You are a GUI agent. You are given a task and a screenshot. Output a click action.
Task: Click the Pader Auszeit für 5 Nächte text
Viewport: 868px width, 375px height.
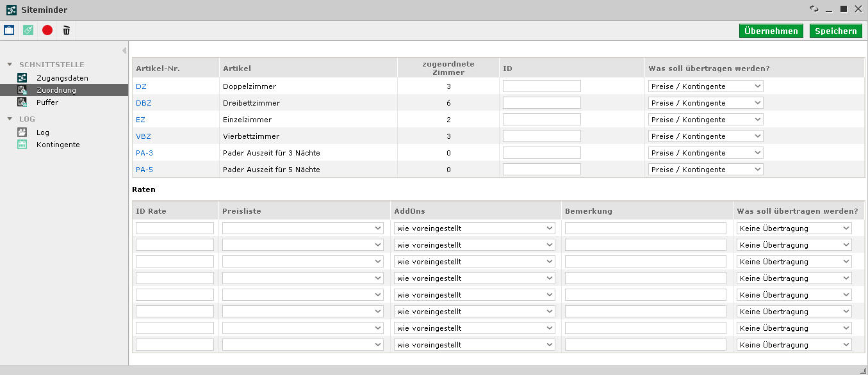click(x=271, y=170)
